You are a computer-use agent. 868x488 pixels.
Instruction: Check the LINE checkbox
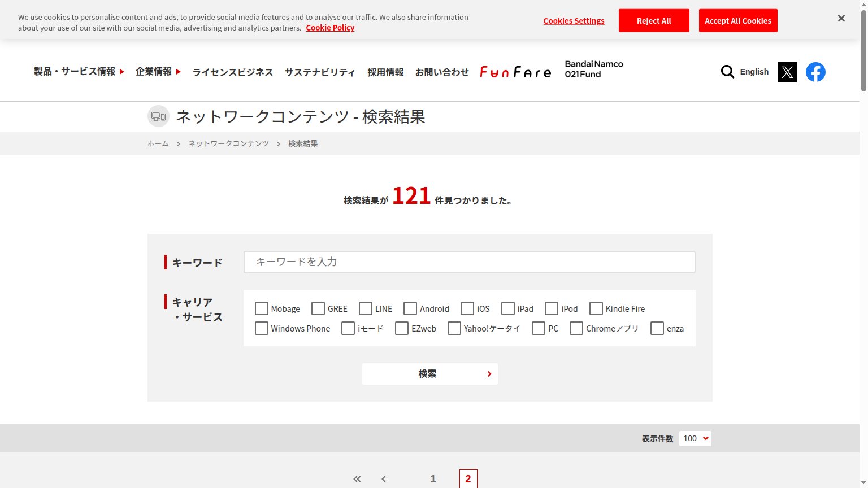pyautogui.click(x=366, y=308)
